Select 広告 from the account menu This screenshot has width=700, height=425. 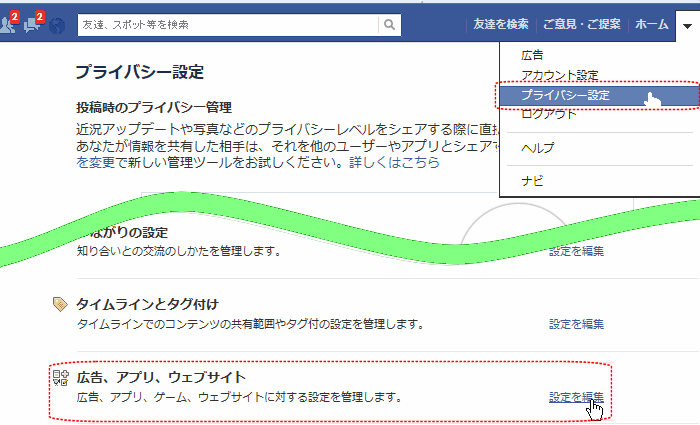pos(533,55)
